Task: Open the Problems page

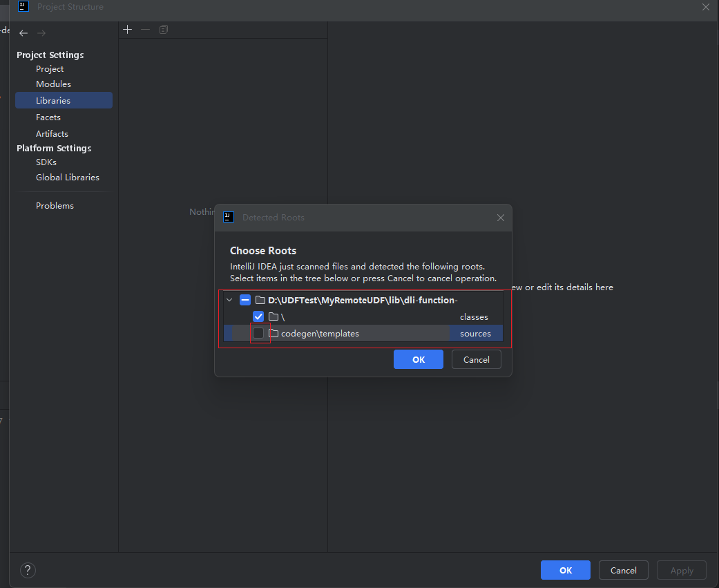Action: tap(55, 206)
